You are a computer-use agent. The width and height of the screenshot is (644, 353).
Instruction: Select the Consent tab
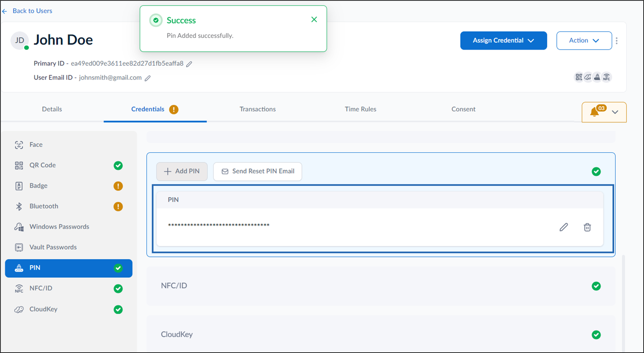pos(463,109)
